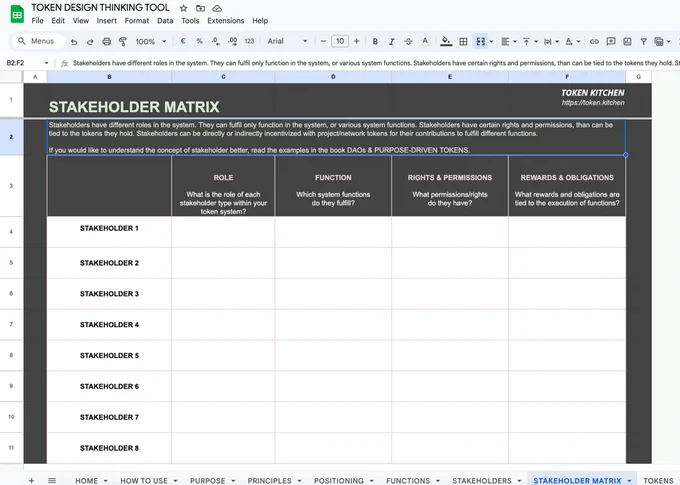The width and height of the screenshot is (680, 485).
Task: Toggle strikethrough formatting
Action: click(x=408, y=42)
